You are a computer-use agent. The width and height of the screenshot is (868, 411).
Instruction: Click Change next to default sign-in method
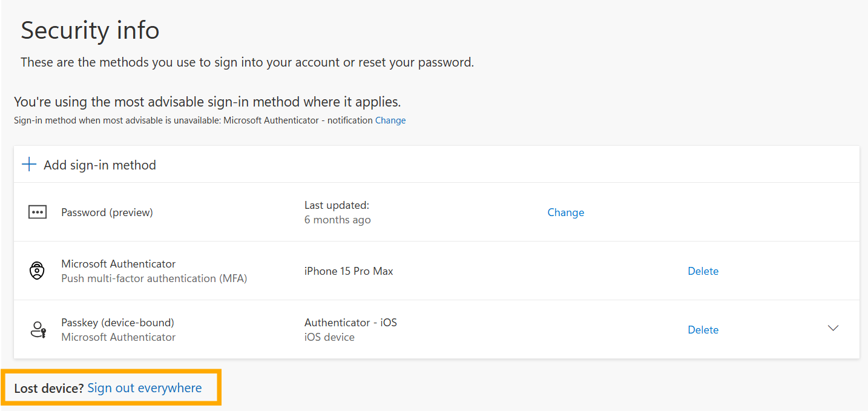390,120
